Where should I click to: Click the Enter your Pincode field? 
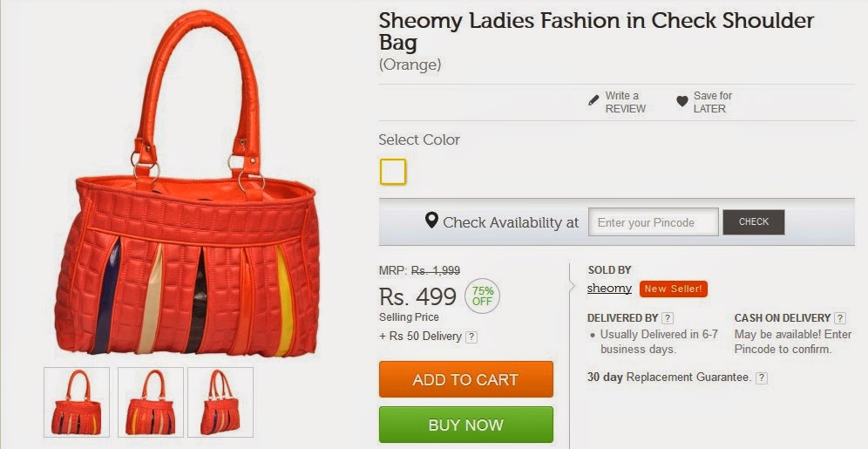tap(654, 222)
